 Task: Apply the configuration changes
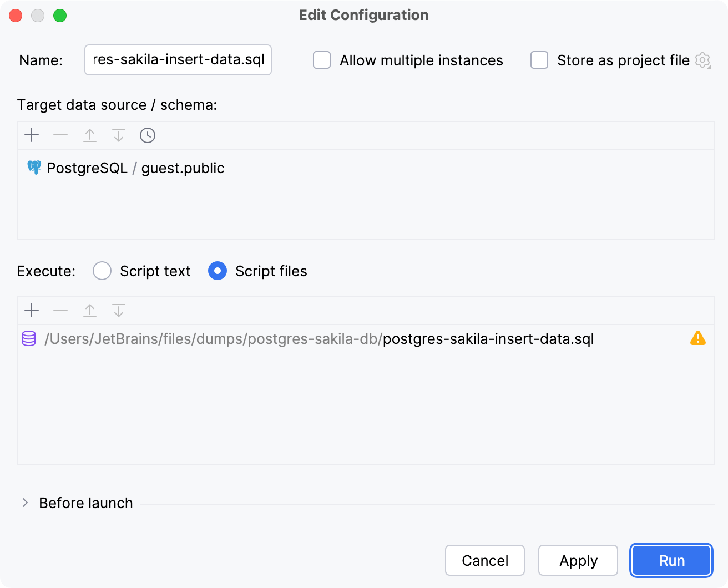578,560
